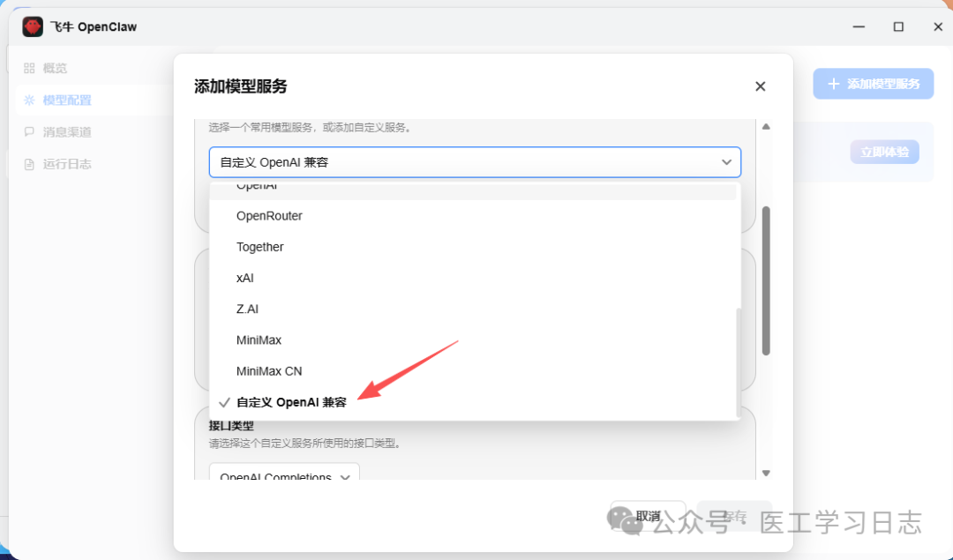Select the partially visible OpenAI option

pyautogui.click(x=475, y=190)
